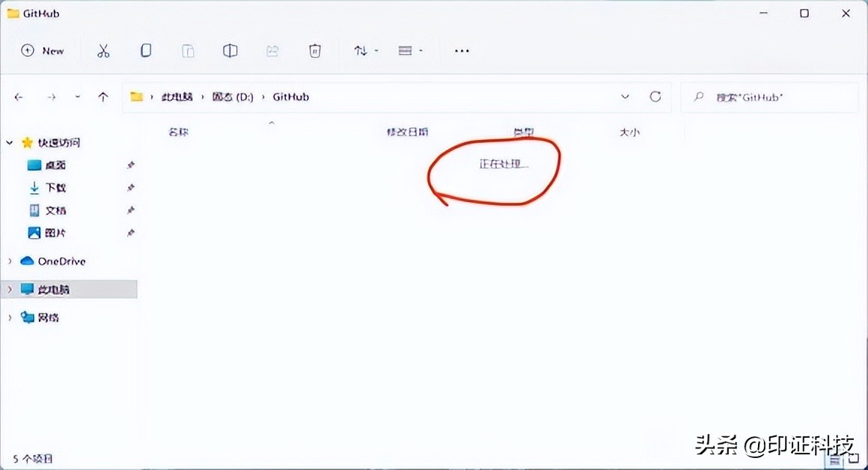The width and height of the screenshot is (868, 470).
Task: Expand the OneDrive tree item
Action: tap(10, 260)
